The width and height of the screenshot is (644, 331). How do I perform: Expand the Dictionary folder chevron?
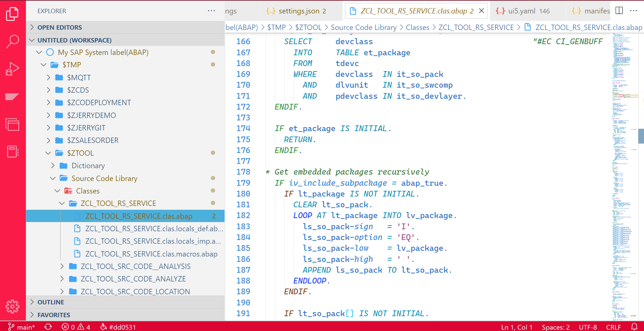[53, 165]
